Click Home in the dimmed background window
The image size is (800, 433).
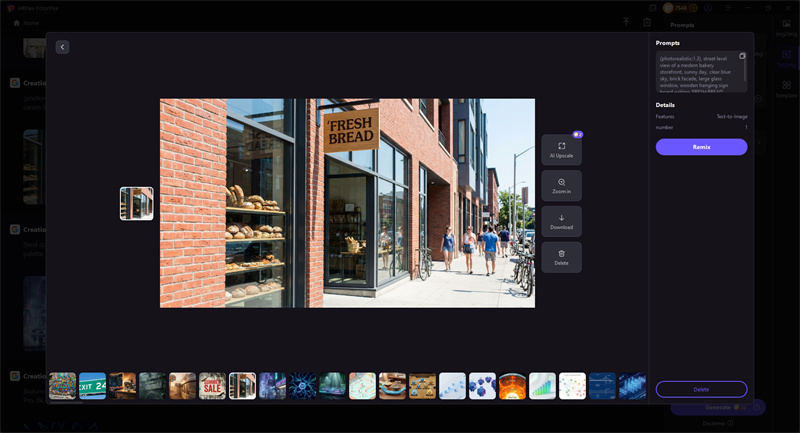26,23
